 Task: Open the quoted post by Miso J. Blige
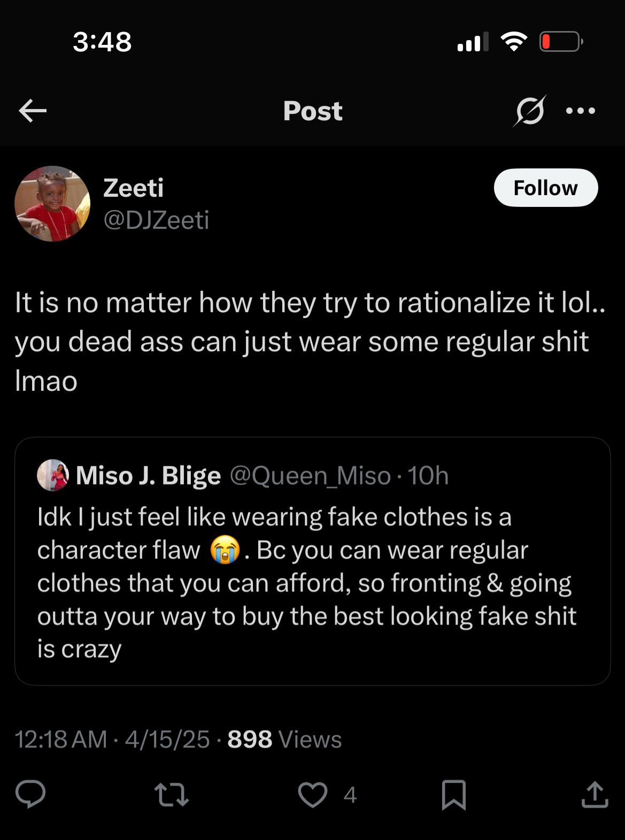[313, 561]
